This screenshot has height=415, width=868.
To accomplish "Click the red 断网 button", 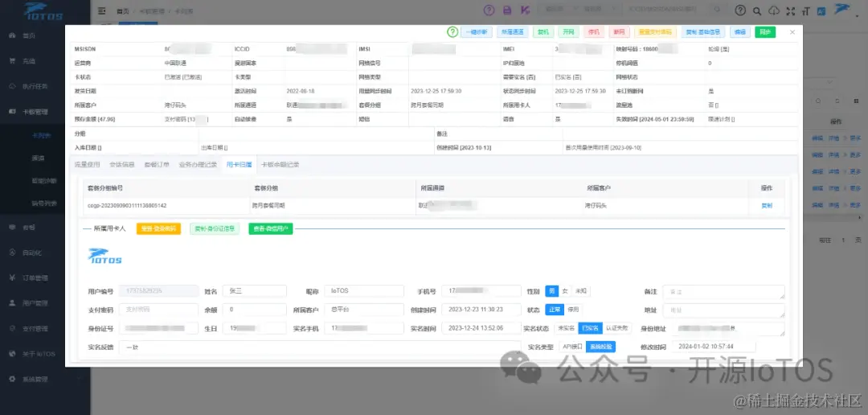I will tap(619, 32).
